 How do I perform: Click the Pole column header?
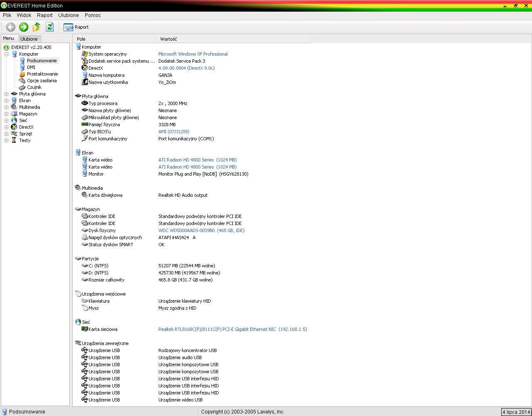[x=115, y=39]
